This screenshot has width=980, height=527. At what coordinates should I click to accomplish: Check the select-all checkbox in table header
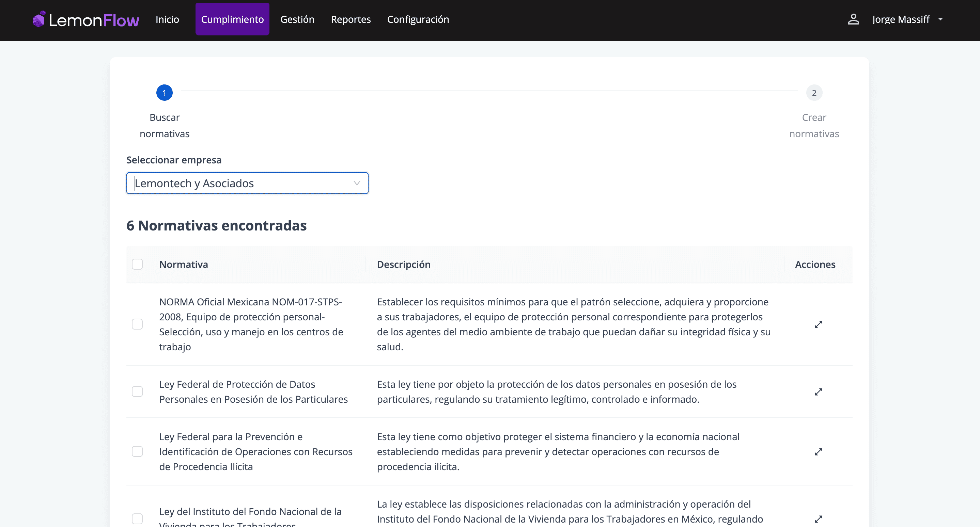pyautogui.click(x=137, y=264)
